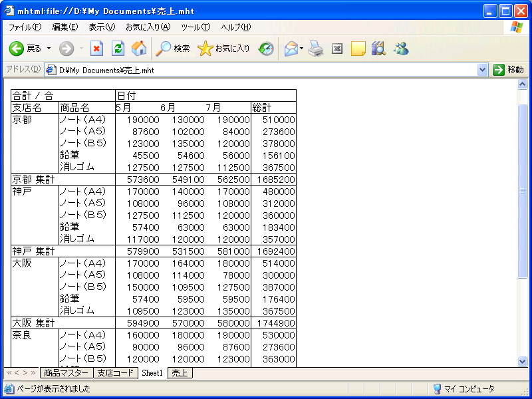Open the ファイル(F) menu
This screenshot has width=532, height=399.
click(25, 27)
